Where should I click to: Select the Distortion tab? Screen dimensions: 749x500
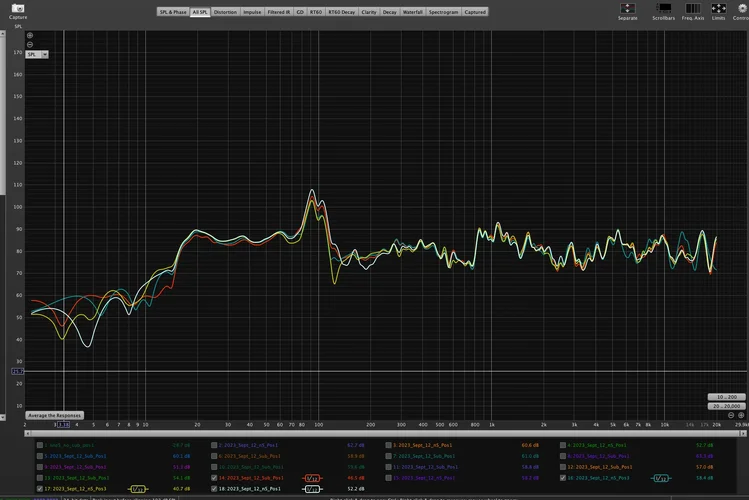pos(225,12)
